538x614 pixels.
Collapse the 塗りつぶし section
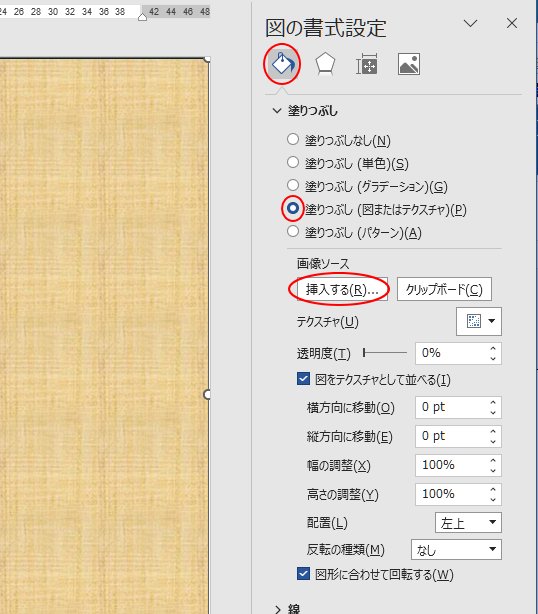pos(277,111)
